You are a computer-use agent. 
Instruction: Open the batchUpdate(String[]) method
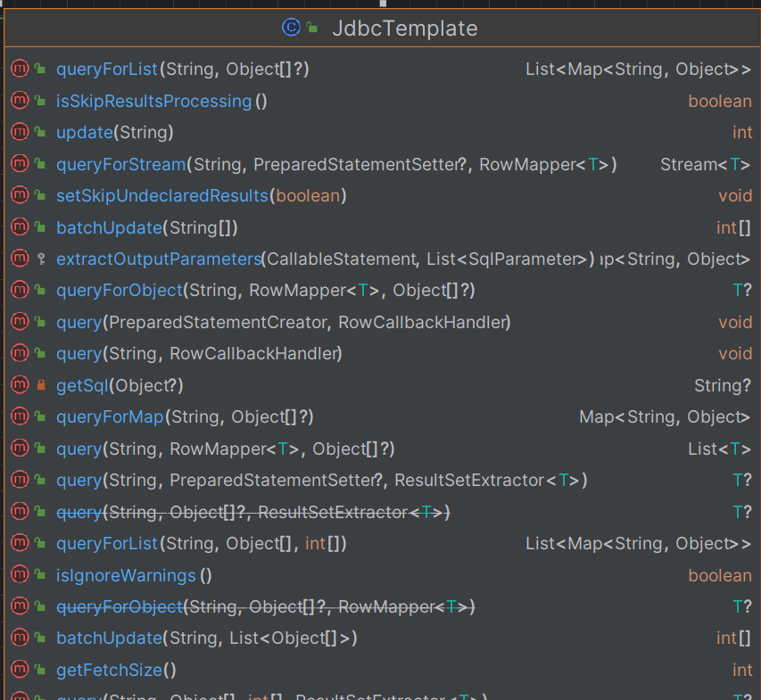click(146, 227)
